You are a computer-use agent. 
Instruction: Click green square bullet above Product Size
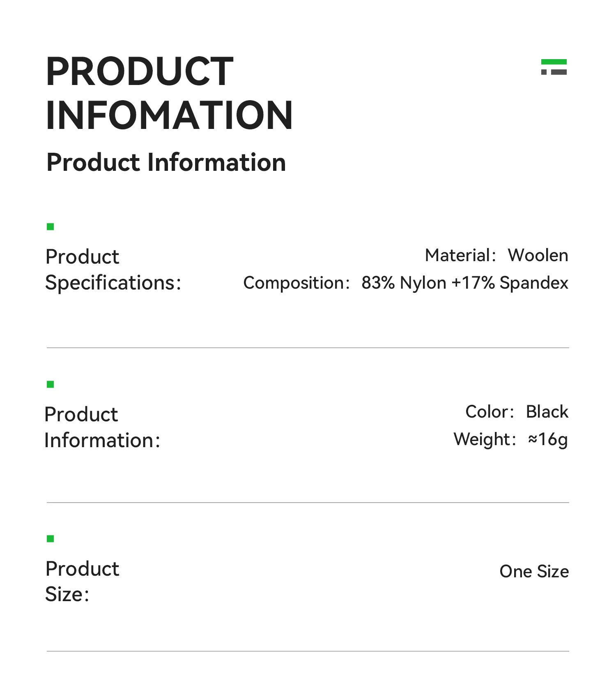click(x=51, y=539)
